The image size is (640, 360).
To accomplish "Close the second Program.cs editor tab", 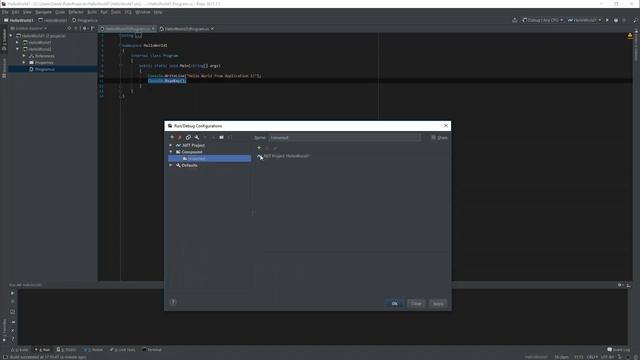I will [x=212, y=29].
